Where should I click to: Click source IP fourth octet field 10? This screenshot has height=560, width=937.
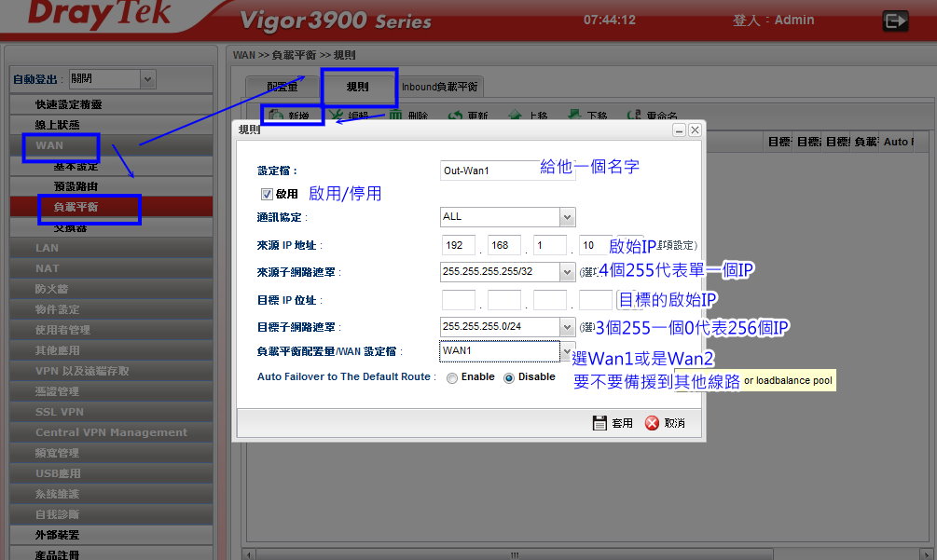click(595, 245)
